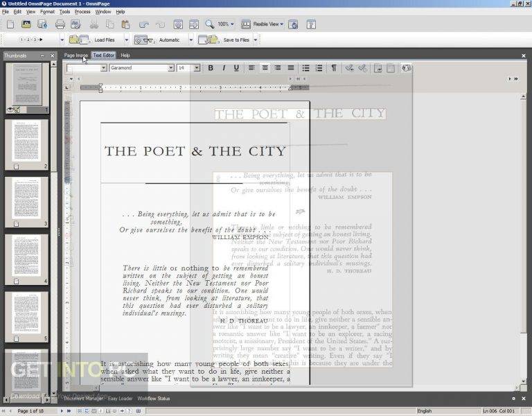The height and width of the screenshot is (416, 532).
Task: Click the magnifier zoom icon
Action: (209, 24)
